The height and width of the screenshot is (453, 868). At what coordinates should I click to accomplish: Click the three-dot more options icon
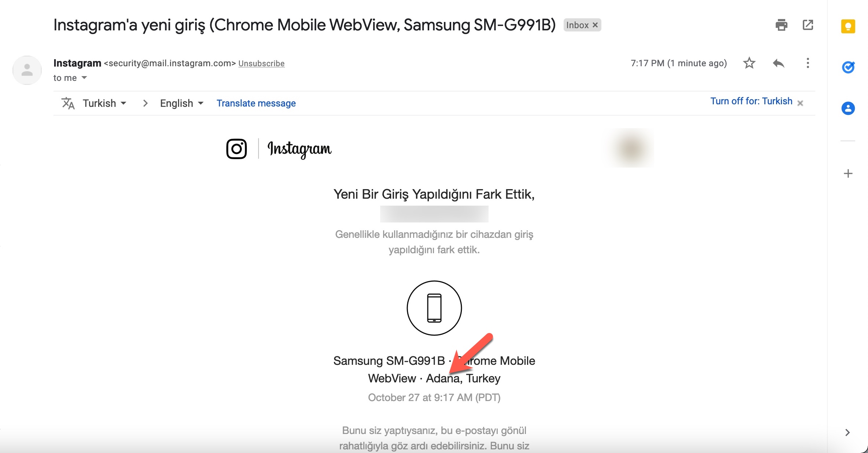click(x=809, y=63)
